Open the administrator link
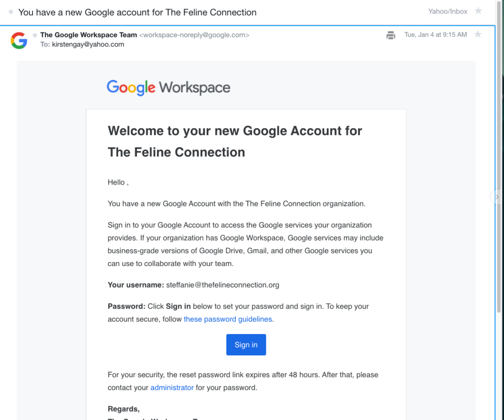504x420 pixels. point(172,388)
